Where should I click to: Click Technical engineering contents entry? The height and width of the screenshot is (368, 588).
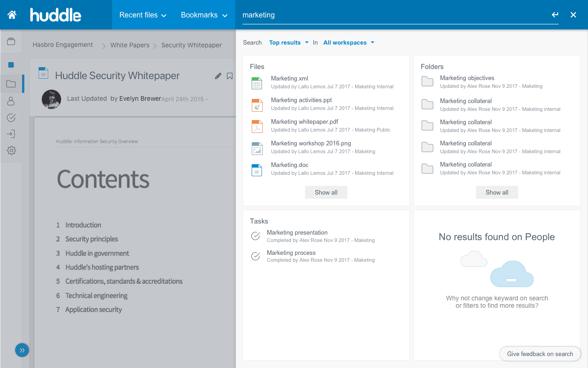click(96, 295)
